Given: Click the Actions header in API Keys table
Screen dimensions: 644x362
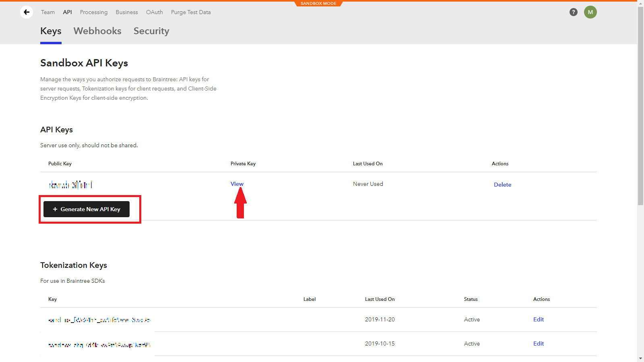Looking at the screenshot, I should [x=500, y=164].
